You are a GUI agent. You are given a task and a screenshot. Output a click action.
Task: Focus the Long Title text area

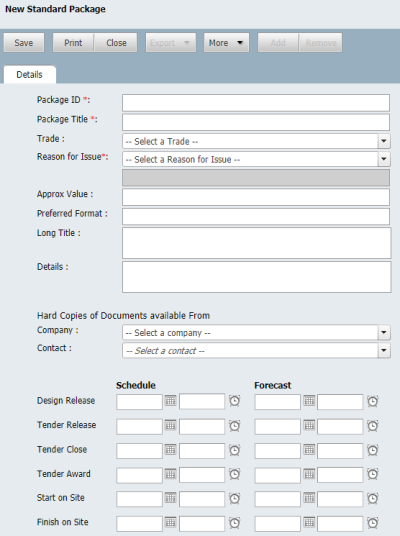(x=256, y=243)
